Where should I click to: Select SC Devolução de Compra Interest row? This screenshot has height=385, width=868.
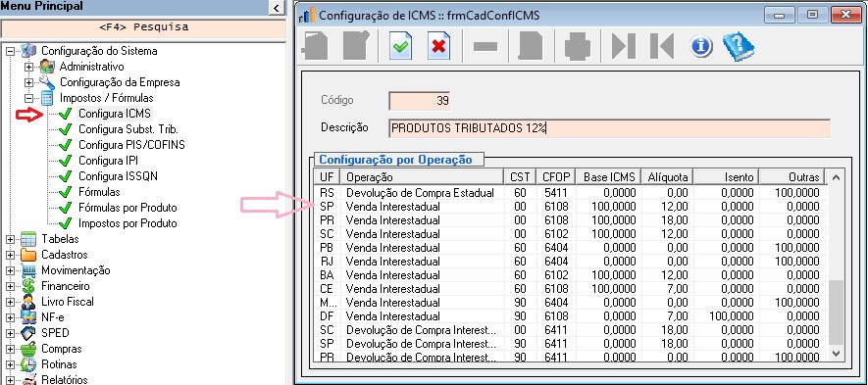click(x=570, y=330)
